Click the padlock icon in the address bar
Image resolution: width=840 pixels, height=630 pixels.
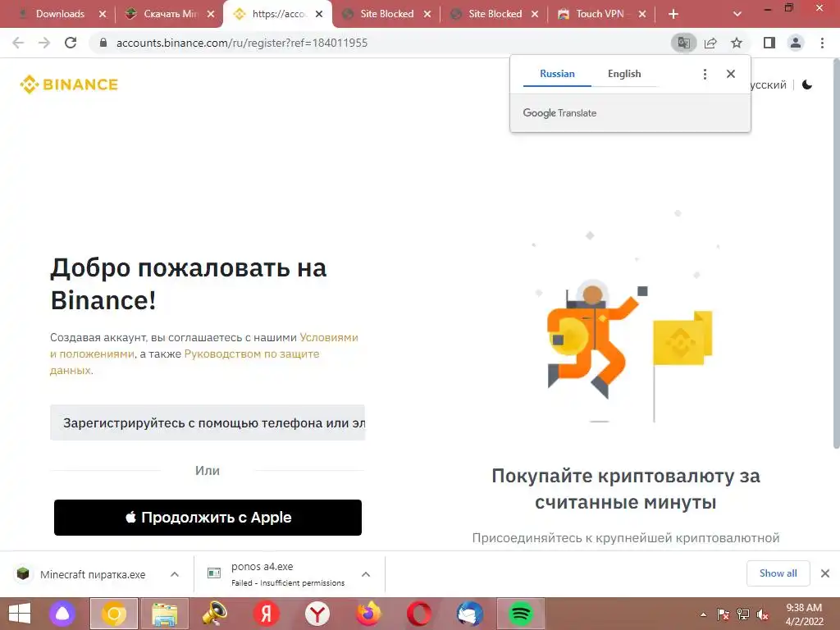[x=103, y=43]
